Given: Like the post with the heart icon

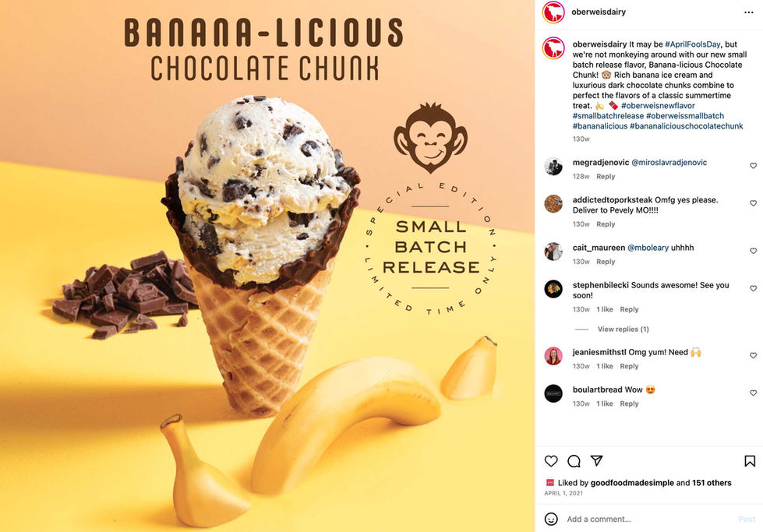Looking at the screenshot, I should point(551,461).
